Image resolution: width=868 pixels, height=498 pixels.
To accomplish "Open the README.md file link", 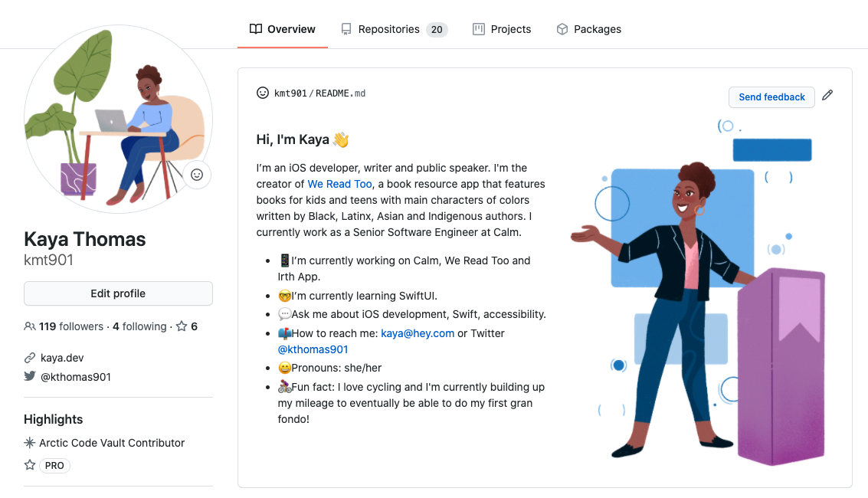I will click(x=340, y=93).
